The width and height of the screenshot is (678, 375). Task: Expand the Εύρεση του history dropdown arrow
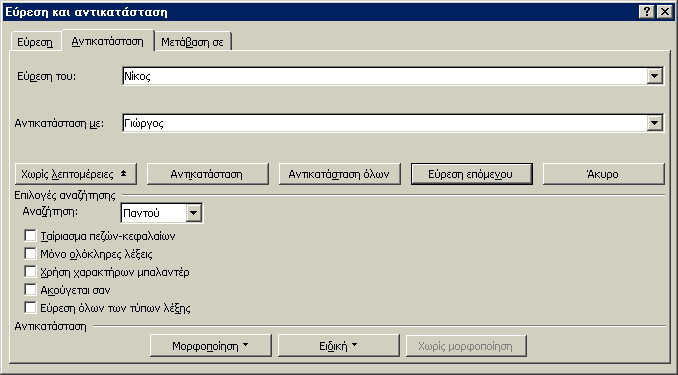point(655,77)
